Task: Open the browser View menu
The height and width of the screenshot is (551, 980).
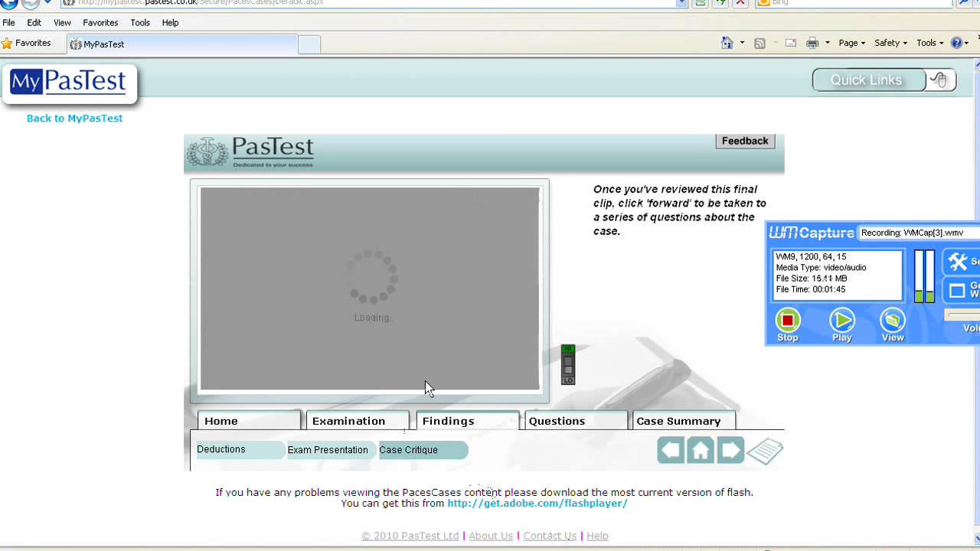Action: pyautogui.click(x=62, y=23)
